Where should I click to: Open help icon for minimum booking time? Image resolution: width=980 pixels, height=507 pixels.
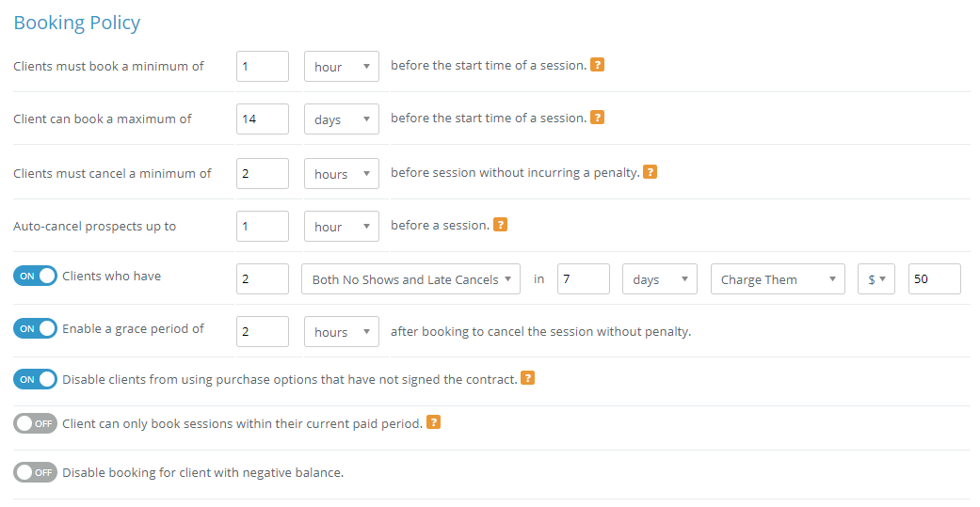coord(598,65)
